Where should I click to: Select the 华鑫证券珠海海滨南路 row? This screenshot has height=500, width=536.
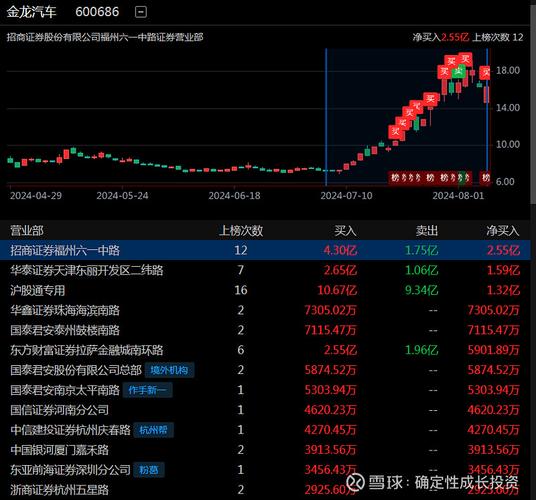coord(265,310)
